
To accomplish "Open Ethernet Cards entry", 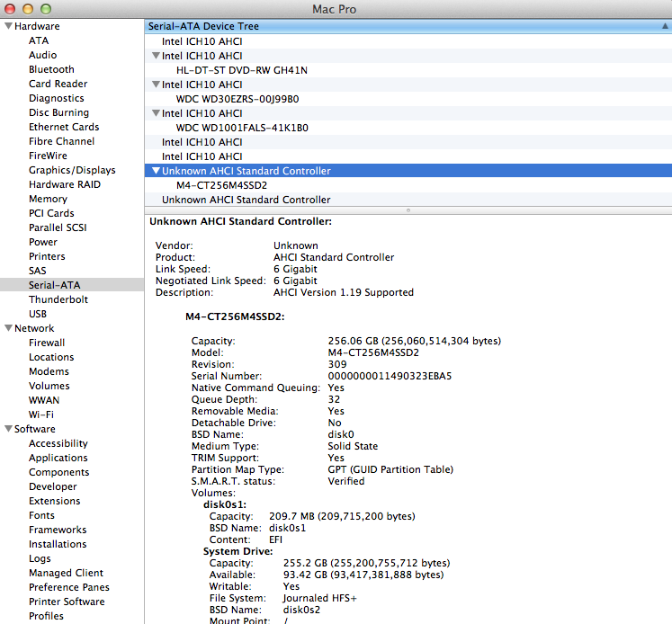I will (64, 127).
